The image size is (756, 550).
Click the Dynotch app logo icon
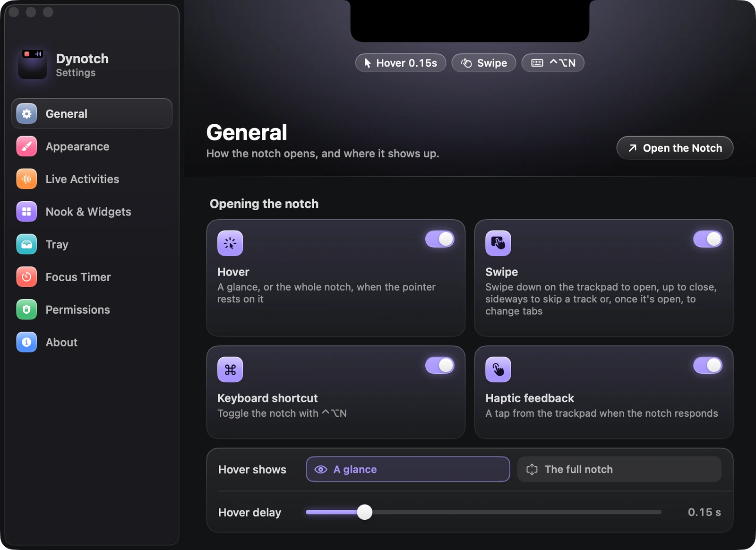point(33,64)
